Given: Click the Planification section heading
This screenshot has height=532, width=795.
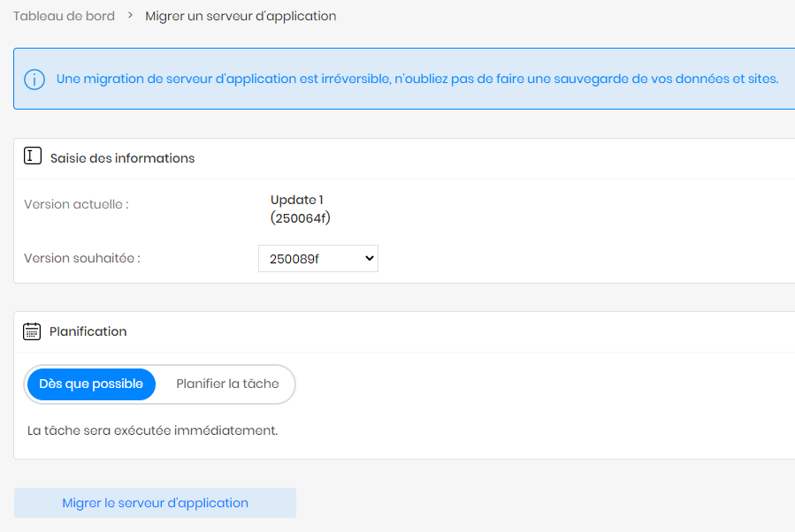Looking at the screenshot, I should [x=88, y=331].
